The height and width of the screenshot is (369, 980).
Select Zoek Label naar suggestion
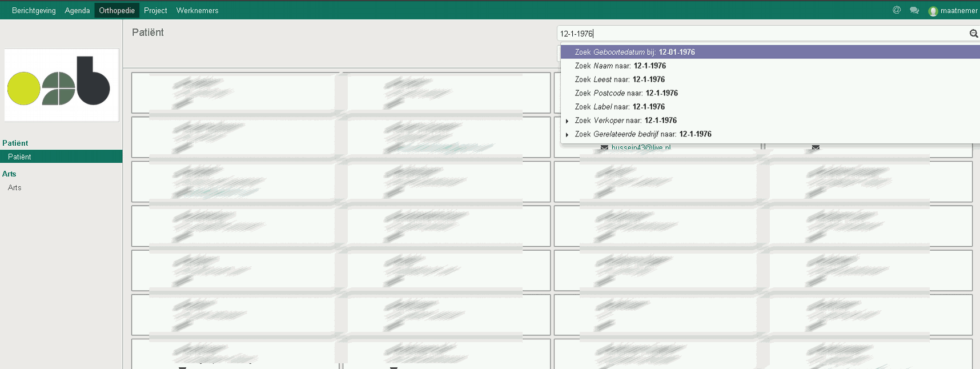[770, 107]
